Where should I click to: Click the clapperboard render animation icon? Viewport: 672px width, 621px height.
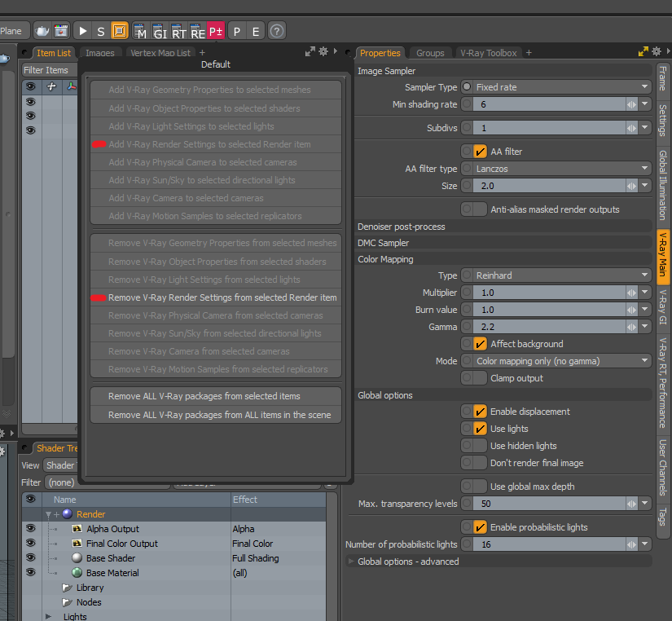pyautogui.click(x=61, y=31)
